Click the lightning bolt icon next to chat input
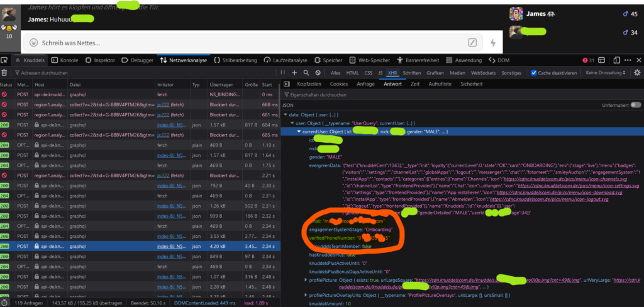Image resolution: width=644 pixels, height=307 pixels. [493, 43]
